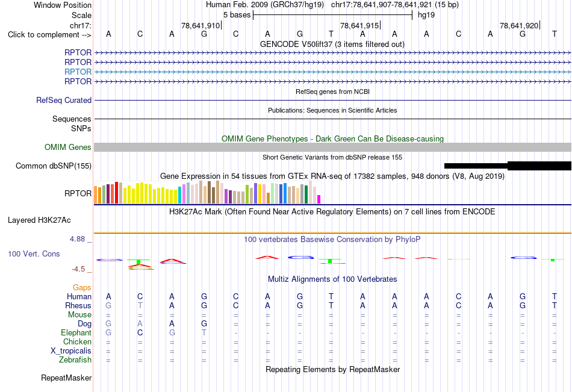Select the Chicken species label
Image resolution: width=572 pixels, height=392 pixels.
(x=77, y=341)
